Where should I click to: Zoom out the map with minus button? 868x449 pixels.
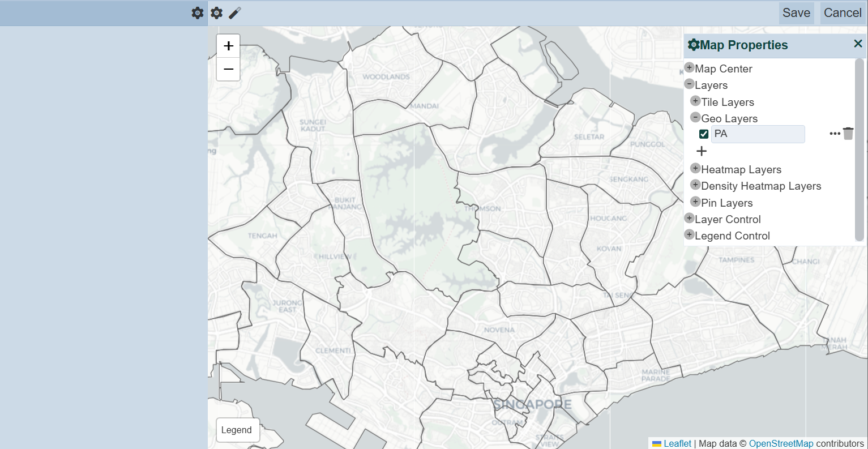click(x=228, y=69)
